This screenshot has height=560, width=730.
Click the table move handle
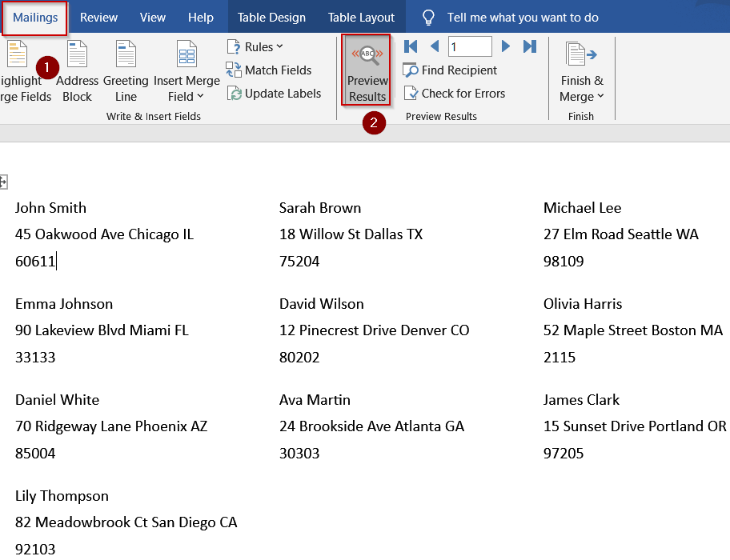coord(3,182)
